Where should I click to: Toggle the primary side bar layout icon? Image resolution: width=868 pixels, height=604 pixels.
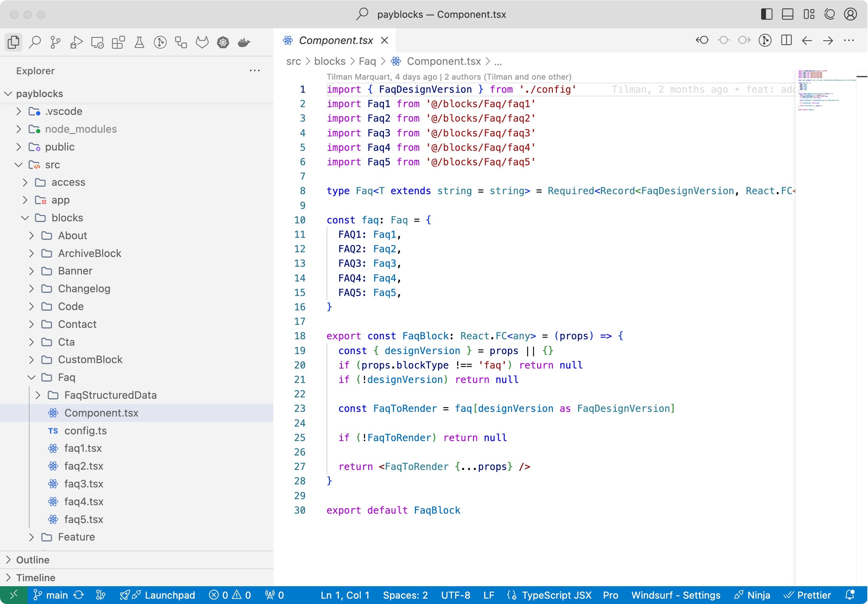[767, 14]
